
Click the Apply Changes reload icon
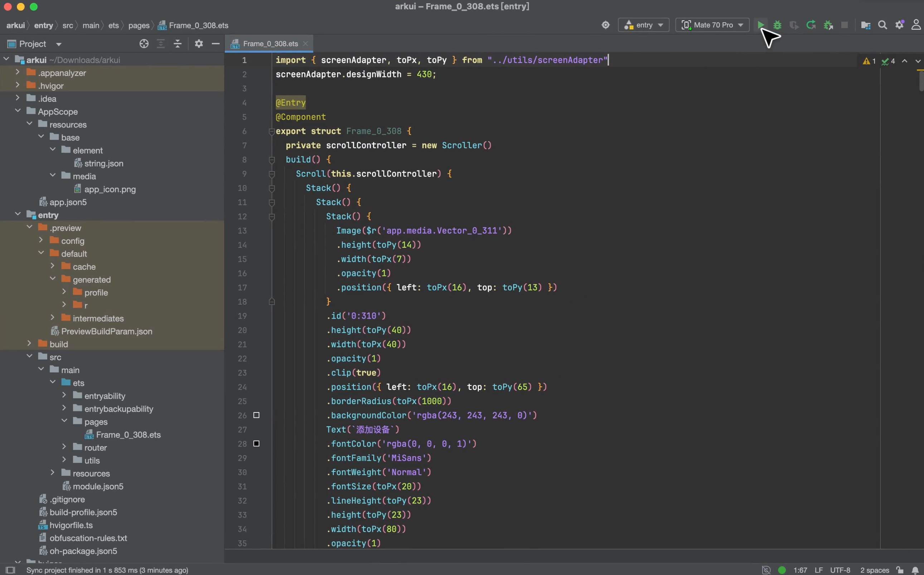point(811,25)
